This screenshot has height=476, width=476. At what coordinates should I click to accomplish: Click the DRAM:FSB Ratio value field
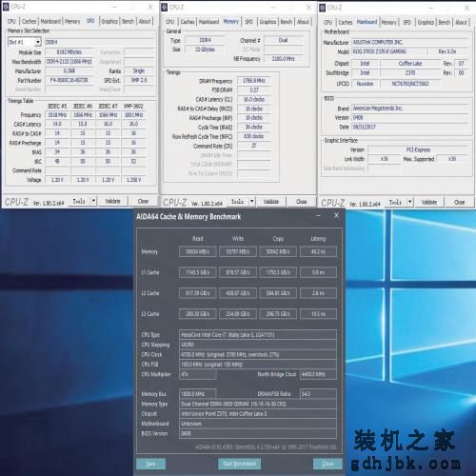tap(318, 394)
